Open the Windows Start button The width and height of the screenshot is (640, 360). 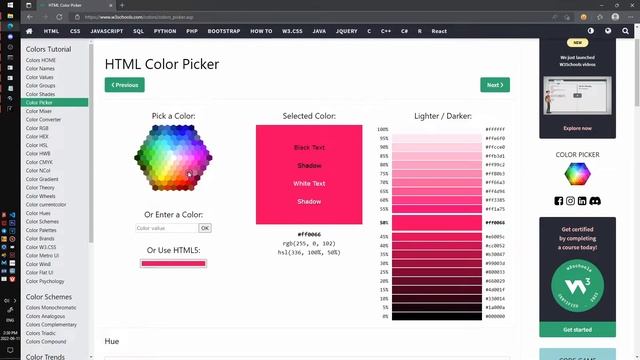point(10,5)
